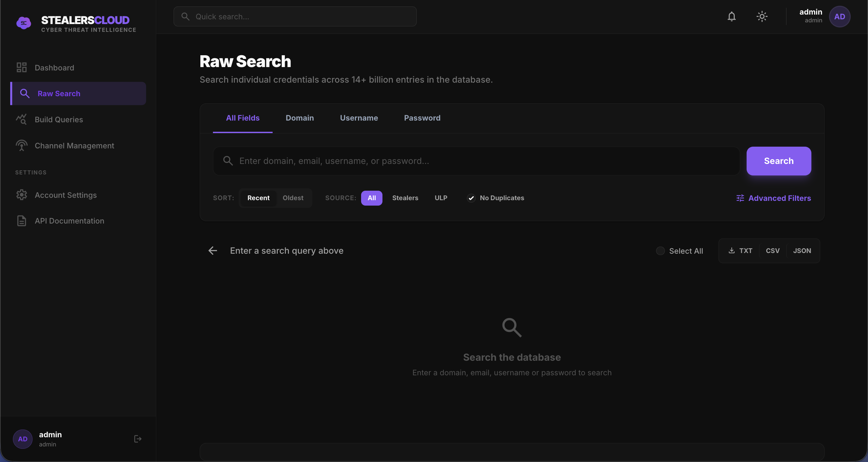Switch to the Password search tab

(x=422, y=118)
